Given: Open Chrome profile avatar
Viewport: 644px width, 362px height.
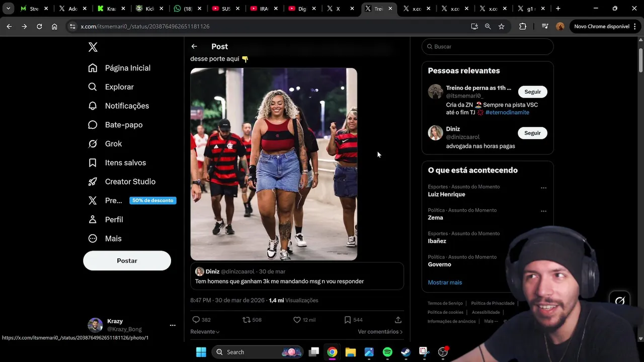Looking at the screenshot, I should (560, 26).
